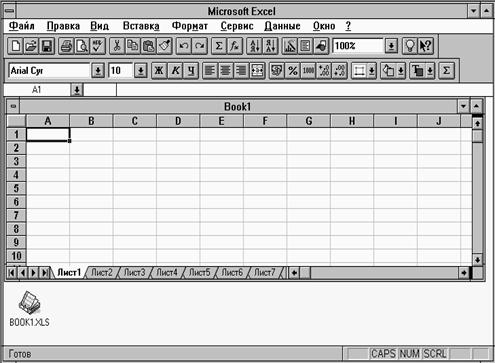495x363 pixels.
Task: Create a new workbook with New icon
Action: tap(15, 46)
